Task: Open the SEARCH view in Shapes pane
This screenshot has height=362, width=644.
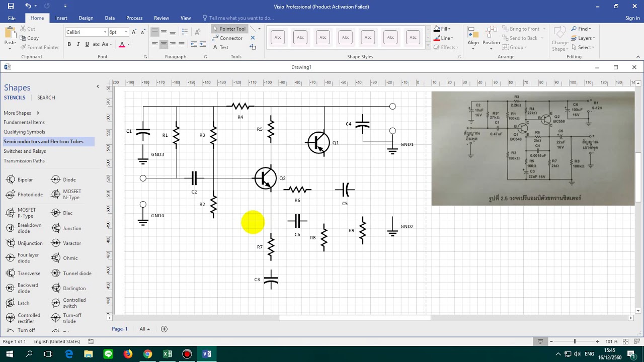Action: click(46, 98)
